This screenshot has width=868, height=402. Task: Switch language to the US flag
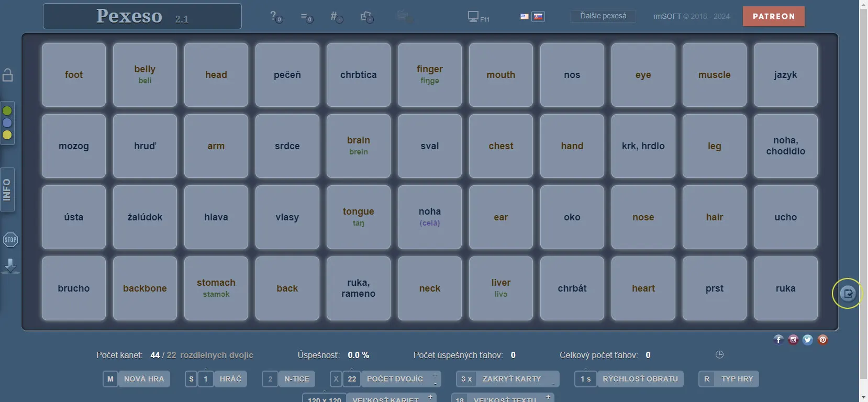click(525, 16)
